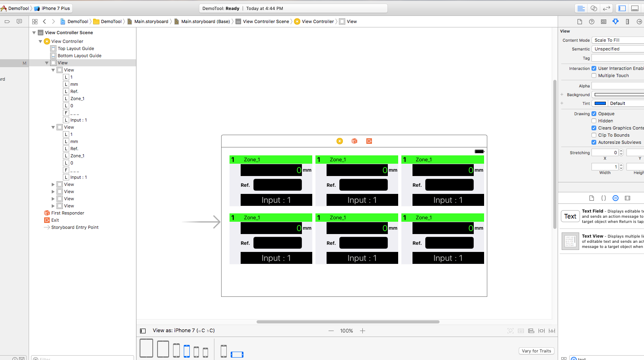The width and height of the screenshot is (644, 360).
Task: Open the Assistant editor
Action: click(593, 8)
